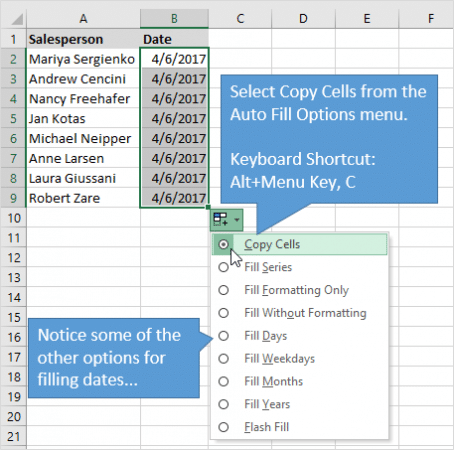Click row 12 header
The image size is (454, 450).
tap(13, 258)
